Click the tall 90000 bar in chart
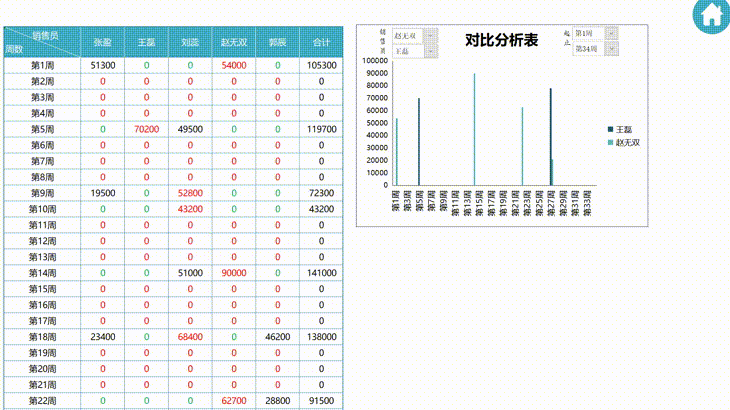Screen dimensions: 730x410 pos(474,129)
